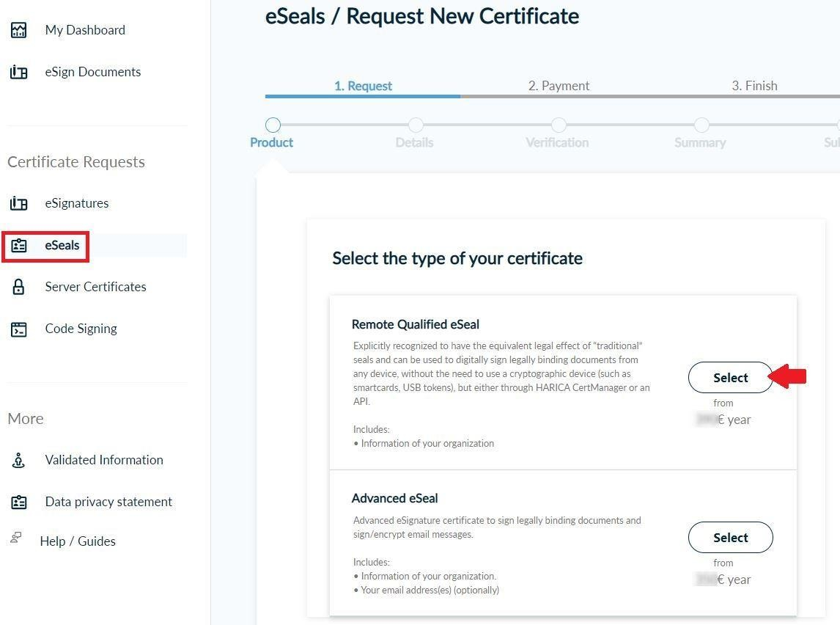Switch to the 3. Finish tab
The width and height of the screenshot is (840, 625).
coord(754,85)
